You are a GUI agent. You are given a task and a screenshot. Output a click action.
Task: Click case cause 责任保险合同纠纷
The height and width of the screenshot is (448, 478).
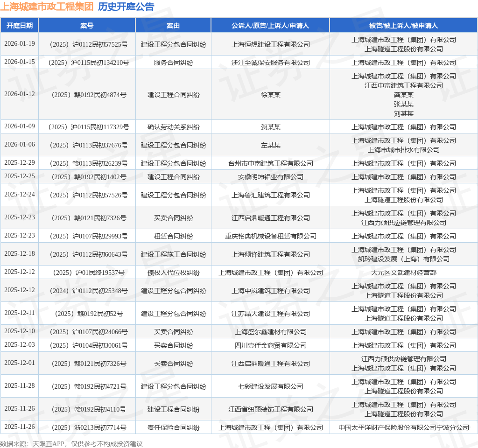click(x=173, y=428)
